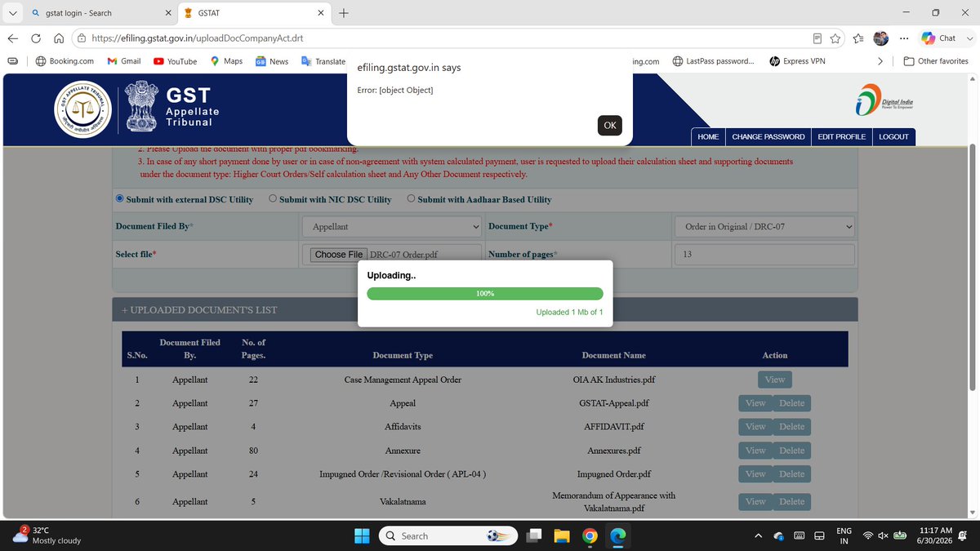This screenshot has height=551, width=980.
Task: Open the Maps bookmark
Action: (x=226, y=61)
